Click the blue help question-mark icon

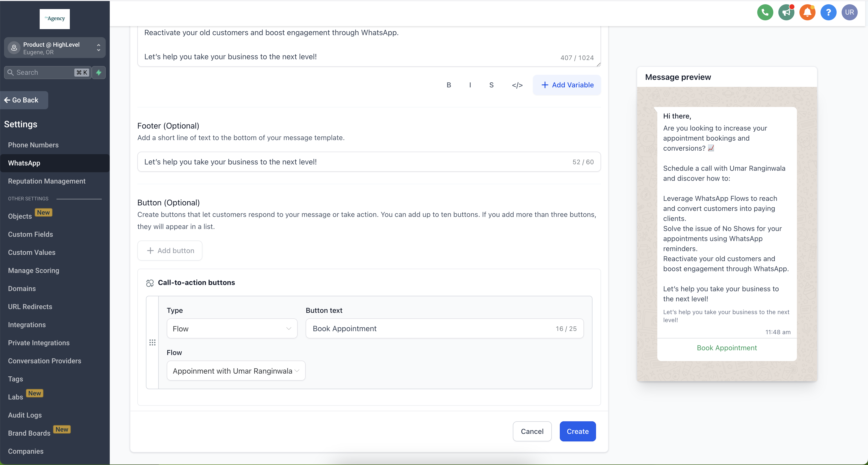(828, 13)
